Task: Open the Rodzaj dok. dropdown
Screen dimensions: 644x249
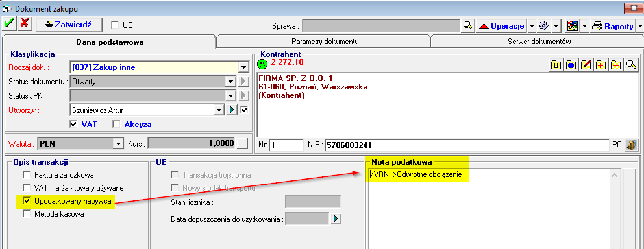Action: click(244, 67)
